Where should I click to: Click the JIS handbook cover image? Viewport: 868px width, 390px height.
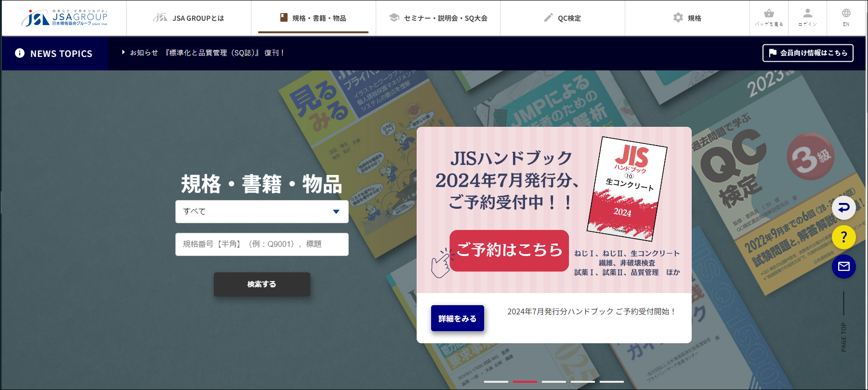pyautogui.click(x=627, y=188)
